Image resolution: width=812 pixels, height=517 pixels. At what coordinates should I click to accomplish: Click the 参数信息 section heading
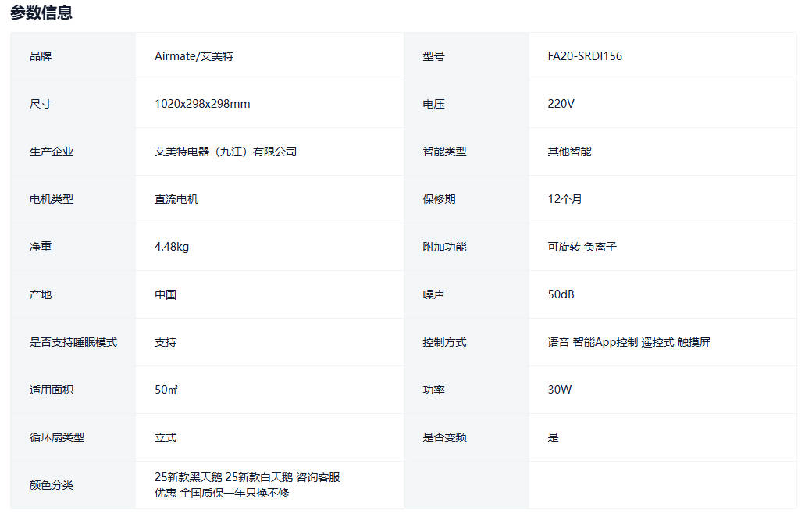point(41,12)
